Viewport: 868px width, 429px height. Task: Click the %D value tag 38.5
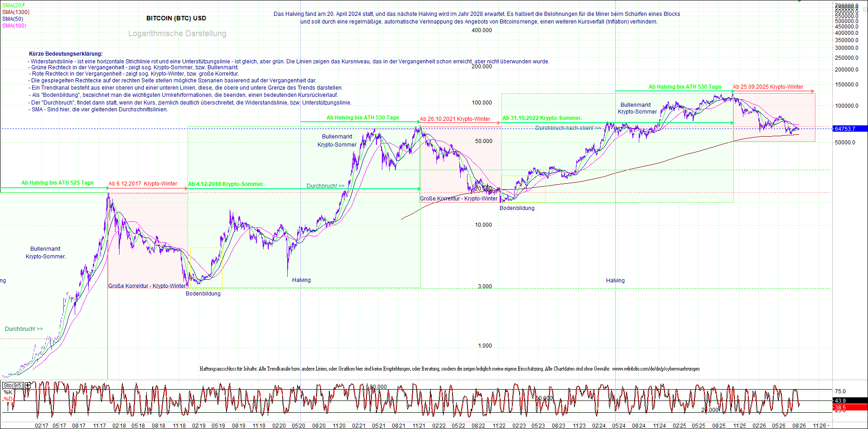[849, 408]
